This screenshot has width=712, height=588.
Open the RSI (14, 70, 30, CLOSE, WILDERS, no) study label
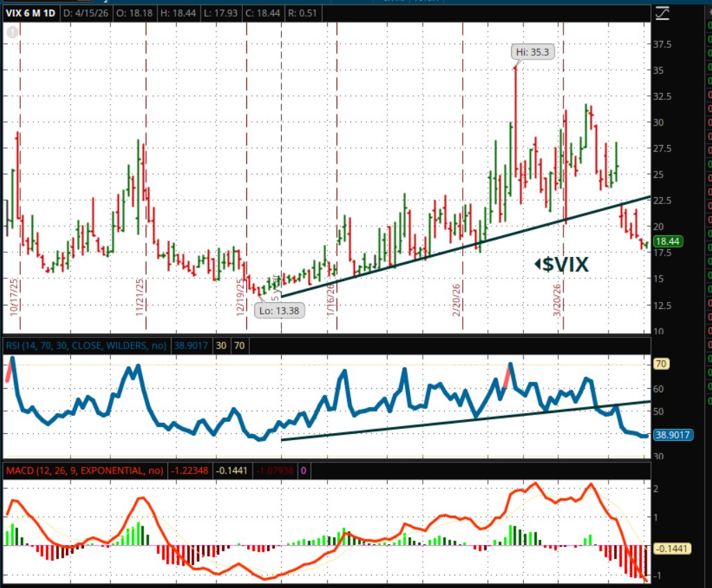(86, 346)
